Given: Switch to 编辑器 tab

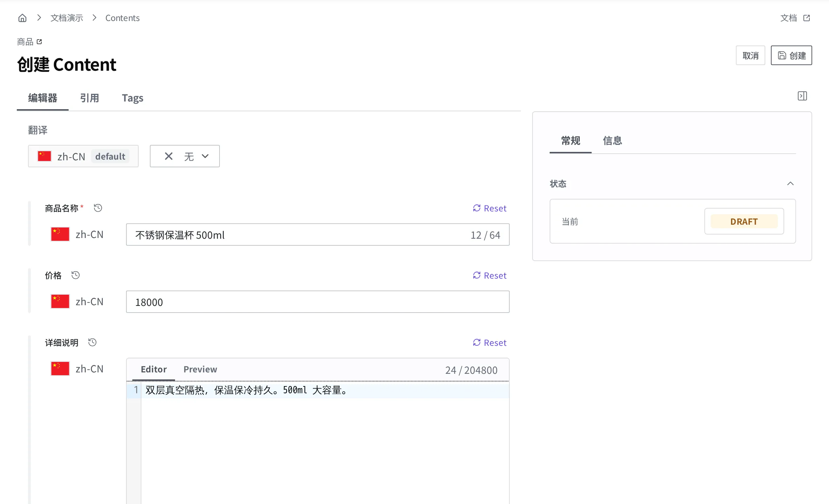Looking at the screenshot, I should click(x=43, y=98).
